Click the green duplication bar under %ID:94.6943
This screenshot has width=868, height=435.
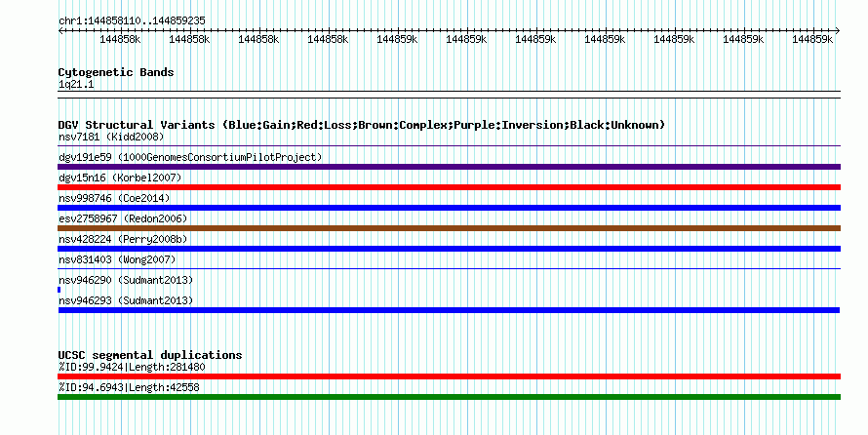pyautogui.click(x=449, y=397)
